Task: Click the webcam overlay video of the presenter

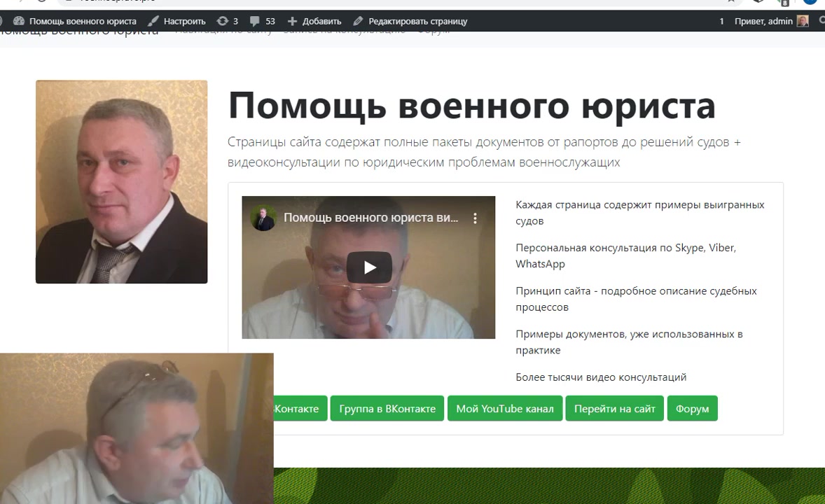Action: pyautogui.click(x=137, y=428)
